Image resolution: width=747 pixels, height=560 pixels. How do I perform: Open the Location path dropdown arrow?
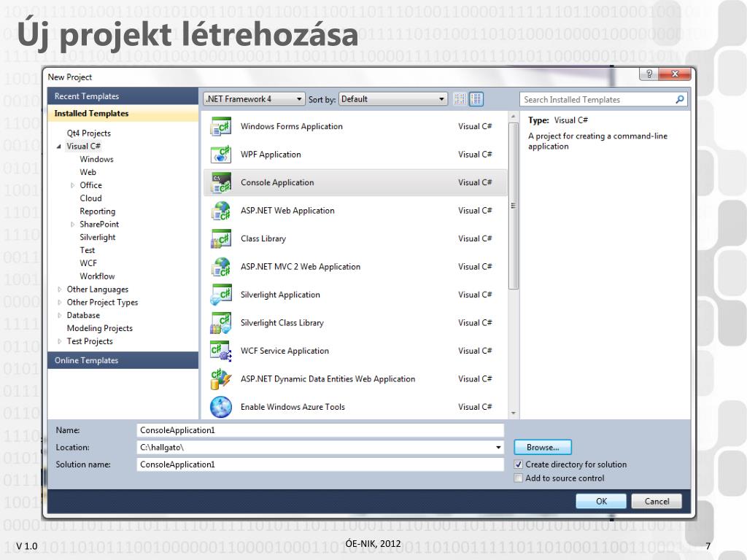pyautogui.click(x=498, y=448)
